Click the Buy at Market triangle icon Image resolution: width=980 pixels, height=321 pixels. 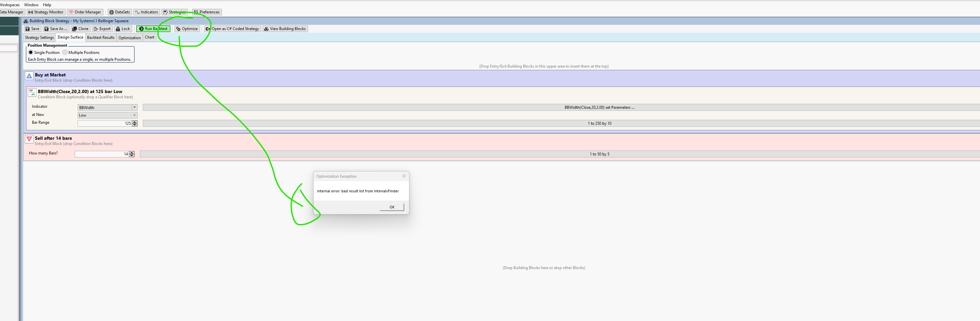point(29,76)
